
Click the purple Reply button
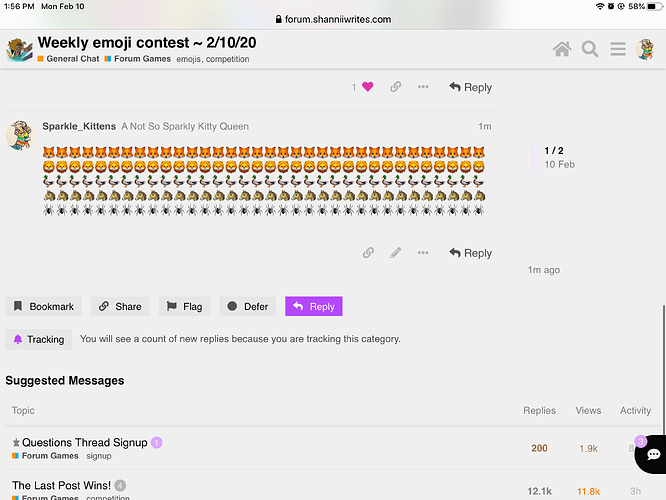(314, 306)
